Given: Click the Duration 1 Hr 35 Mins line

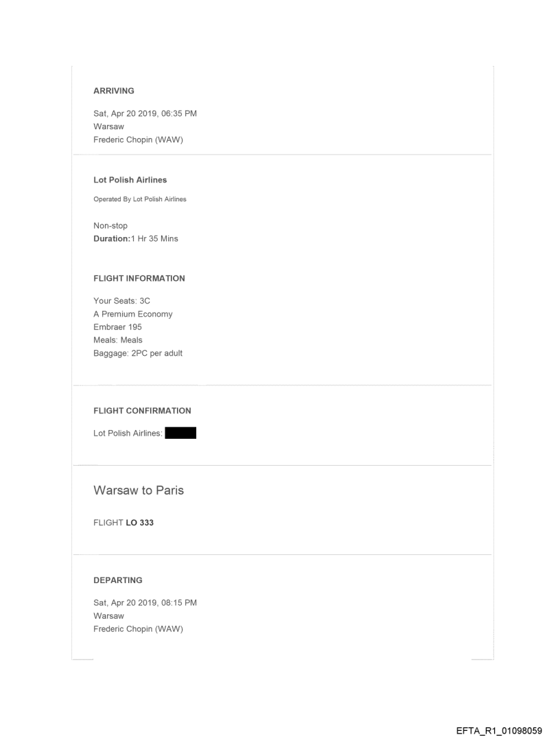Looking at the screenshot, I should [135, 238].
